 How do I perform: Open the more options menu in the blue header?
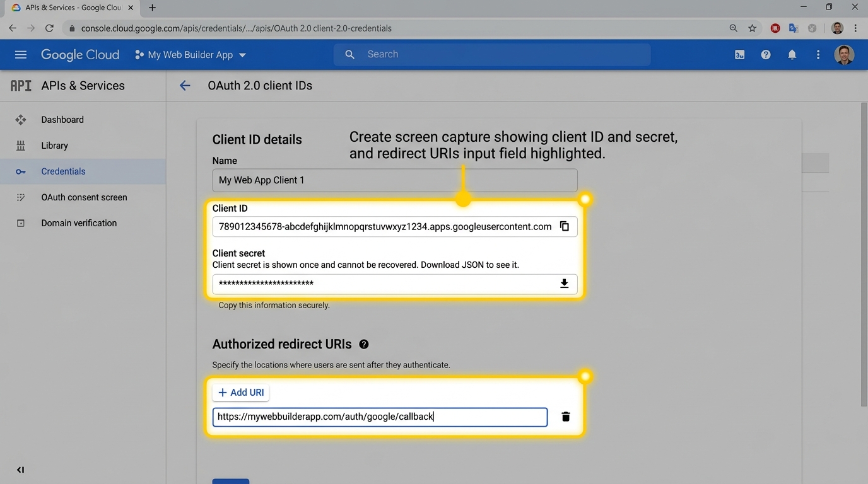point(818,55)
